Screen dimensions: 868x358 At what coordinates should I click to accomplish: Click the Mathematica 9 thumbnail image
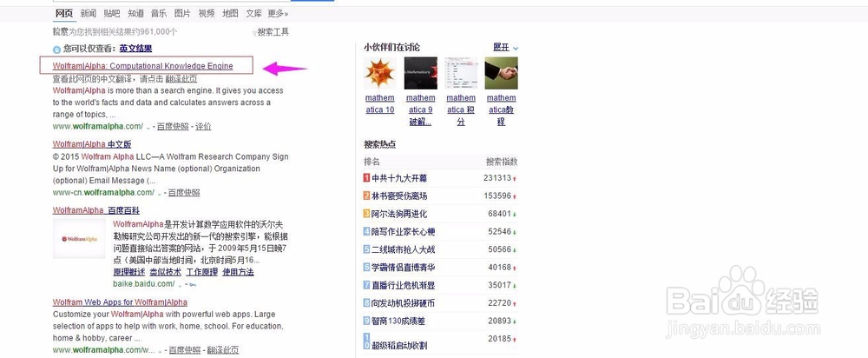pos(421,73)
